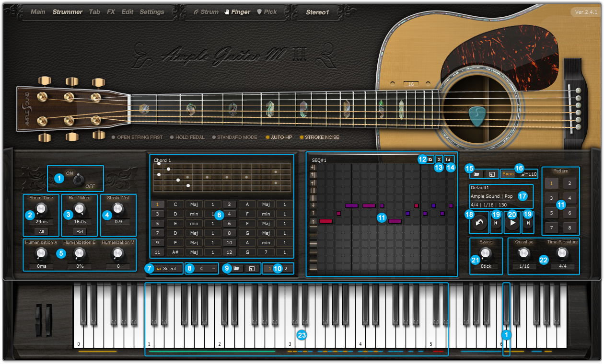
Task: Select chord slot 5 button
Action: 157,224
